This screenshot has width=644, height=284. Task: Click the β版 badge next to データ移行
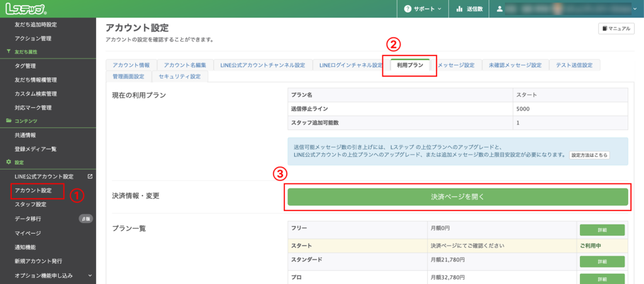(86, 219)
